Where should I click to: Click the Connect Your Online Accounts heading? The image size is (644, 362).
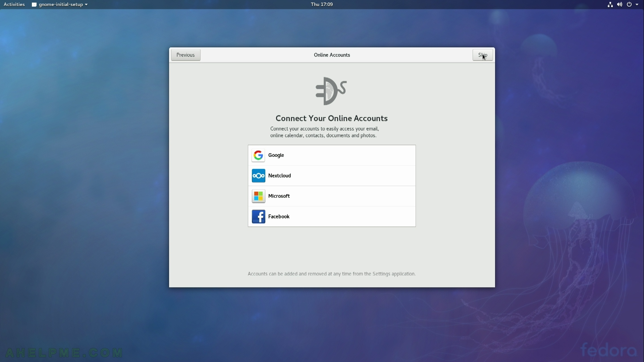tap(331, 118)
